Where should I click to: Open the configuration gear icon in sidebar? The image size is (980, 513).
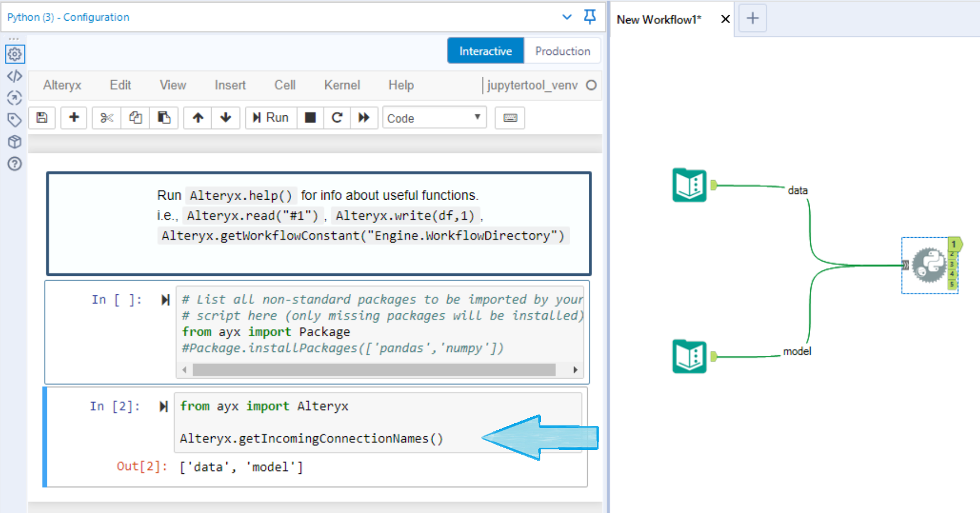(x=15, y=54)
